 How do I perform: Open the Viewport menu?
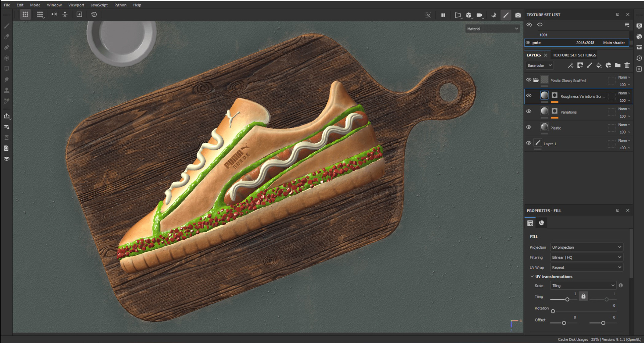click(x=76, y=5)
